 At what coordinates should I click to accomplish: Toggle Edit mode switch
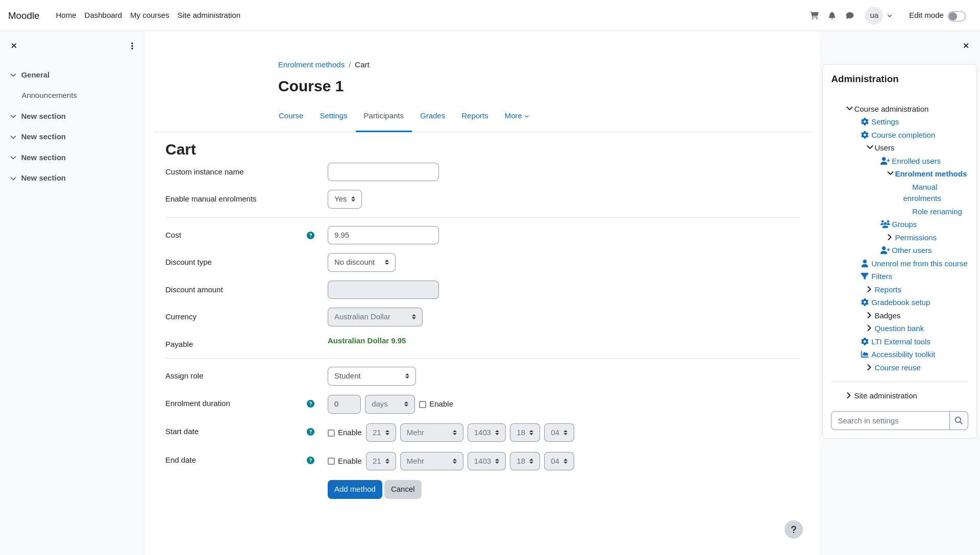tap(957, 16)
